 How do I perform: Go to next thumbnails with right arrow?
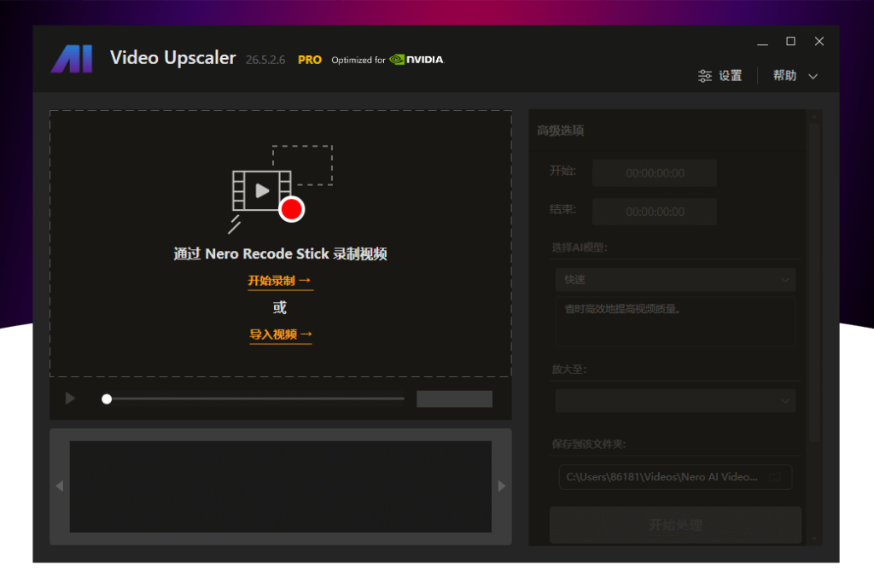coord(502,486)
